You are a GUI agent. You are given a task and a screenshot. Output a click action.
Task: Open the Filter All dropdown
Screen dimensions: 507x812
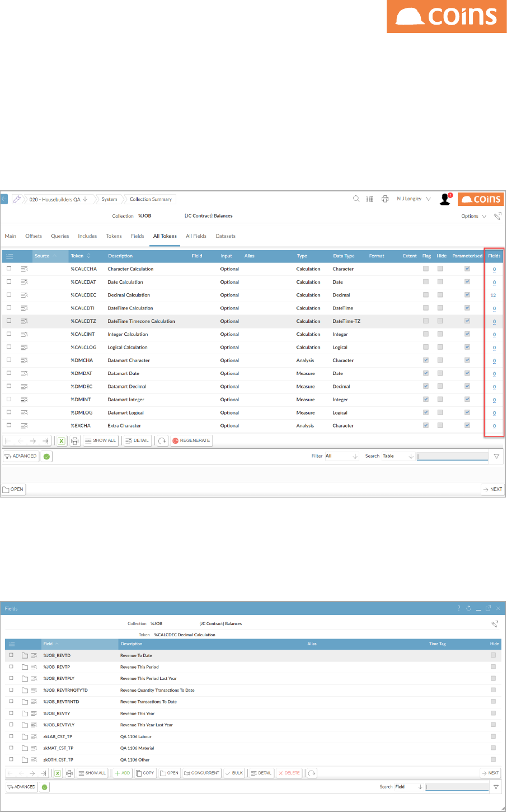coord(341,456)
